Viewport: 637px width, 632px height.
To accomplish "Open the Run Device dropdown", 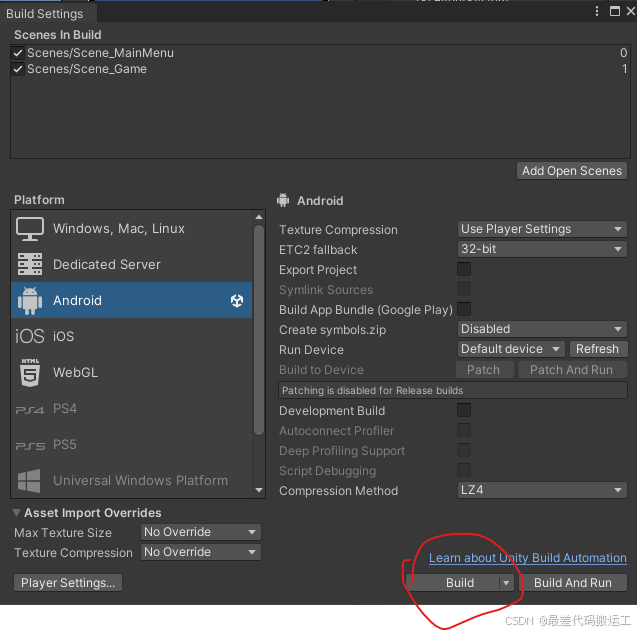I will [511, 349].
